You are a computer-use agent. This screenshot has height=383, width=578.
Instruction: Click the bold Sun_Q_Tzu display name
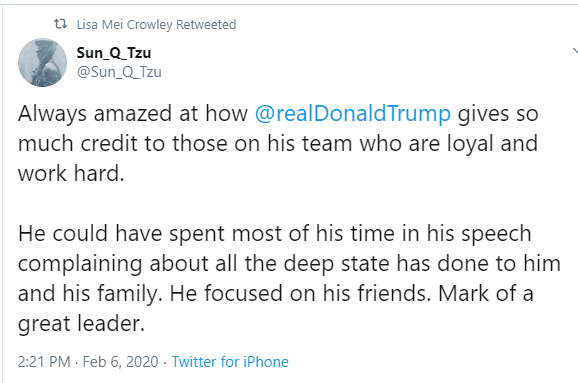[114, 53]
